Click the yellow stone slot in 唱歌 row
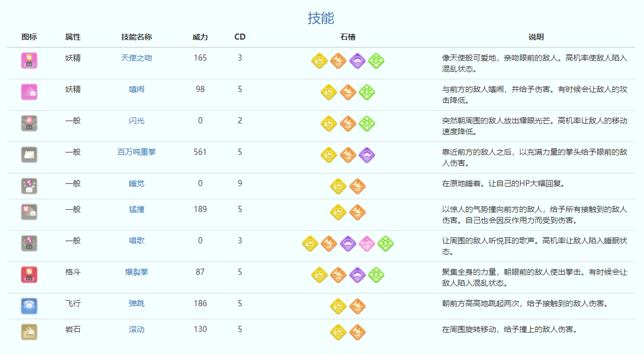644x354 pixels. tap(310, 243)
